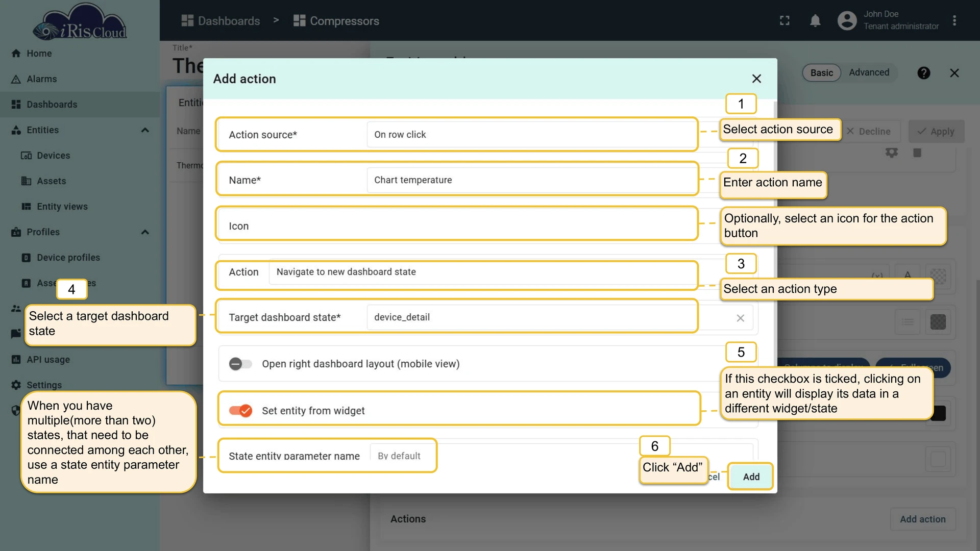Image resolution: width=980 pixels, height=551 pixels.
Task: Click the Profiles badge icon
Action: [x=16, y=232]
